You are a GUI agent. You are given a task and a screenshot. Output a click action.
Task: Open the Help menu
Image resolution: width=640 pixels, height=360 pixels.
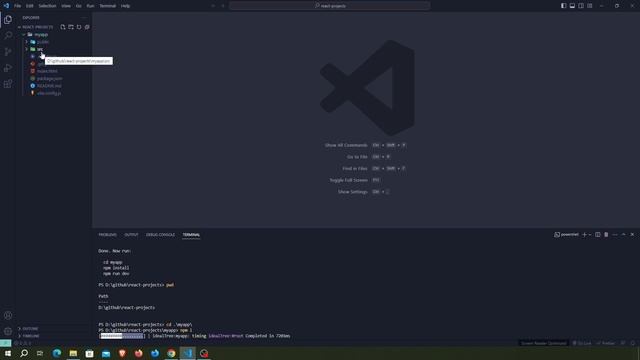coord(125,6)
